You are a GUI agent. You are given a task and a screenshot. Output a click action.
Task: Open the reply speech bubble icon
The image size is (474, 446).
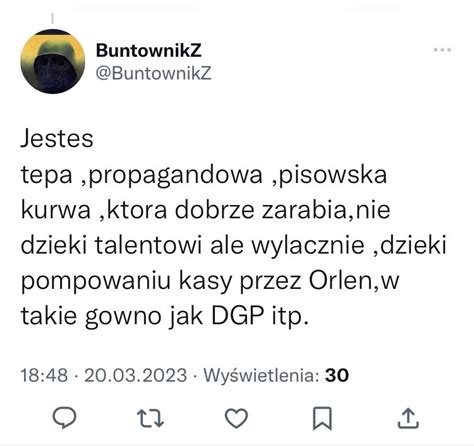[x=65, y=418]
